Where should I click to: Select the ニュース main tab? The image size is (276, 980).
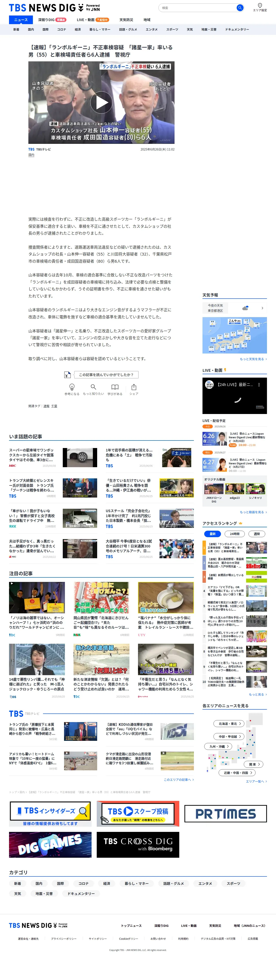(21, 20)
